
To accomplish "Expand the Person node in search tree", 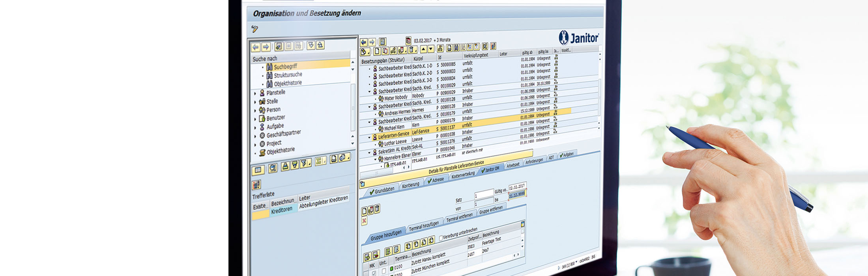I will [255, 111].
